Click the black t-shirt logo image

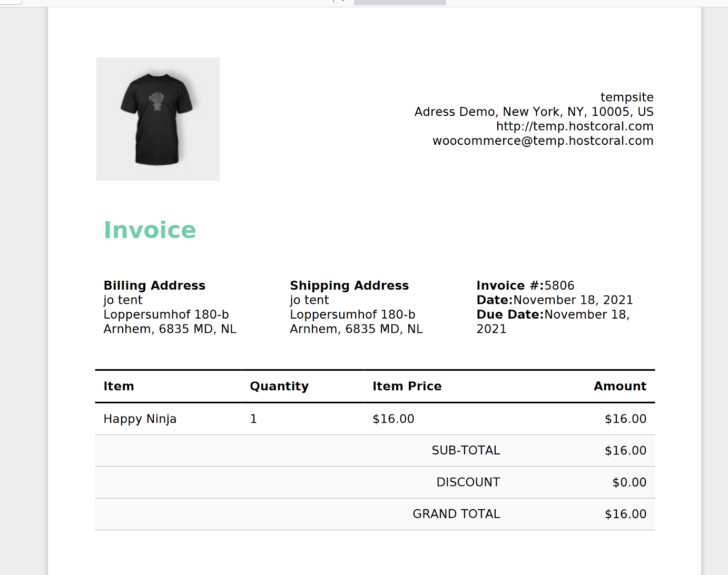click(x=158, y=119)
